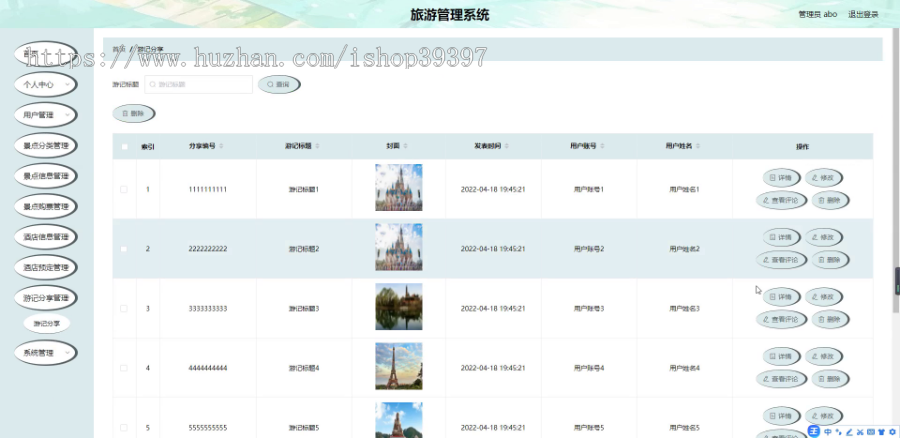The height and width of the screenshot is (438, 900).
Task: Click the magnifier icon in the 游记标题 search field
Action: pyautogui.click(x=153, y=84)
